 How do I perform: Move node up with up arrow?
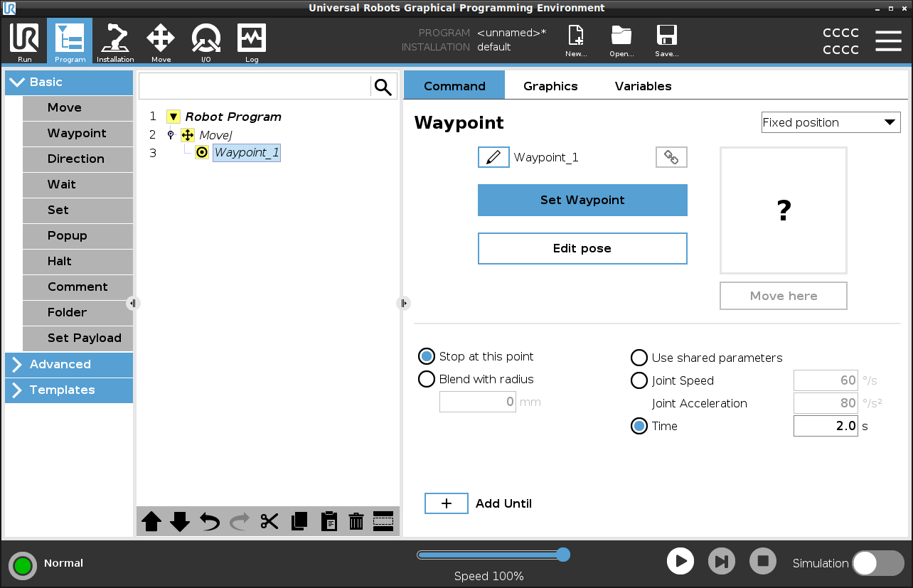[151, 521]
